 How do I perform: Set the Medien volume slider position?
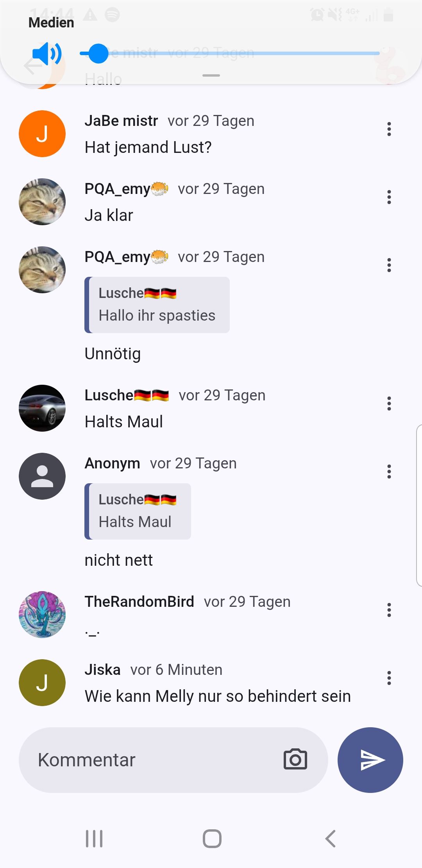[x=229, y=54]
